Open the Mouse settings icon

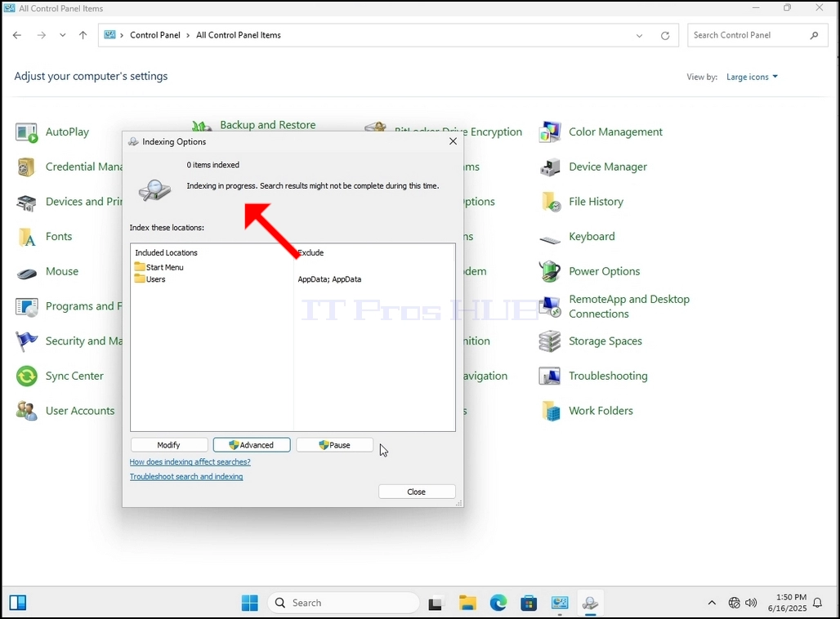26,272
